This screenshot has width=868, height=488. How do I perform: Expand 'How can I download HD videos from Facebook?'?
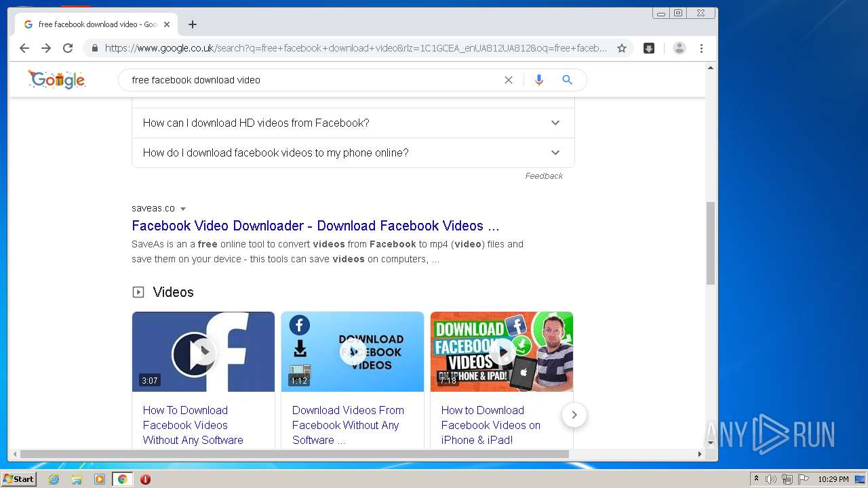(x=353, y=123)
